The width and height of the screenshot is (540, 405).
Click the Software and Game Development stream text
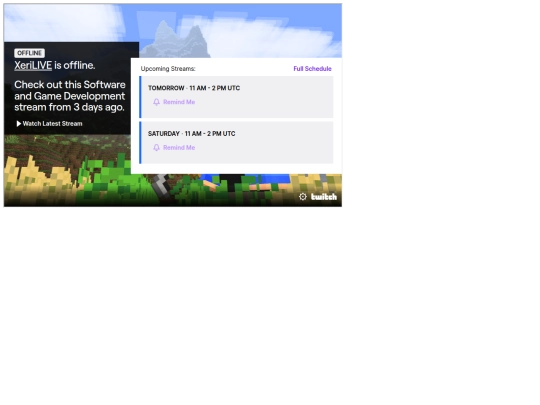(x=70, y=96)
